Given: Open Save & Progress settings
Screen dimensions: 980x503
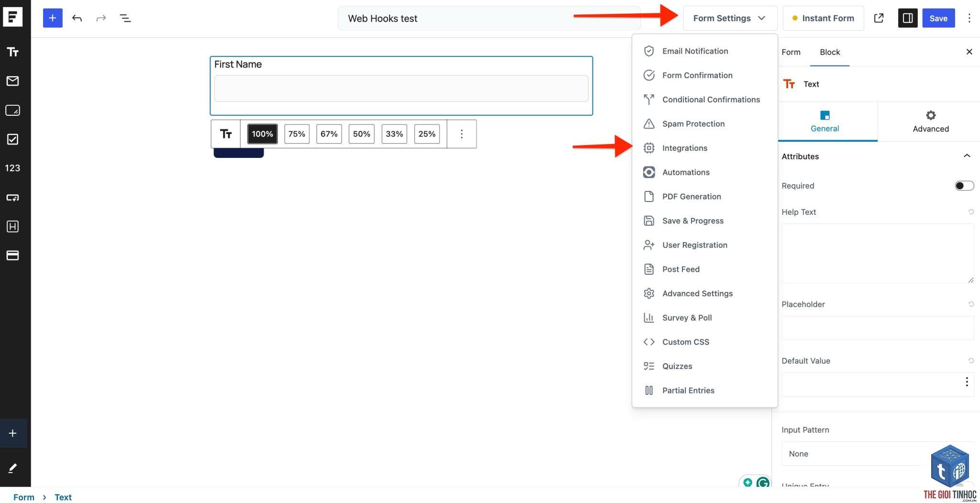Looking at the screenshot, I should coord(704,221).
